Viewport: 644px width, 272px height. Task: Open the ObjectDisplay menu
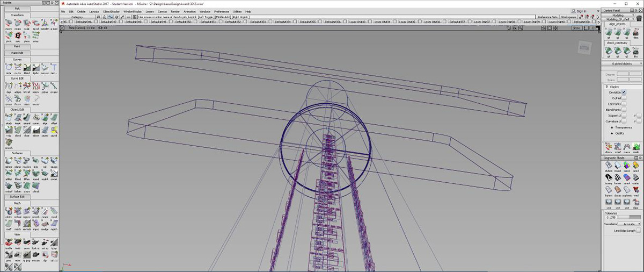[111, 11]
